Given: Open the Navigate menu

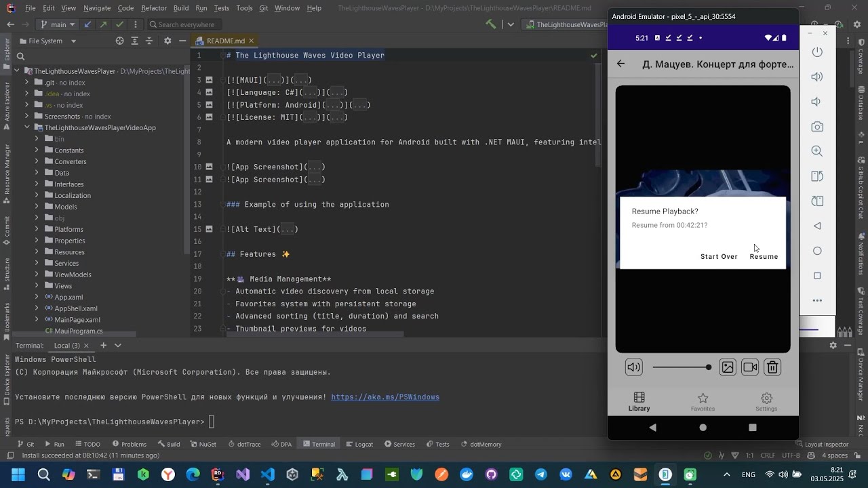Looking at the screenshot, I should [97, 8].
